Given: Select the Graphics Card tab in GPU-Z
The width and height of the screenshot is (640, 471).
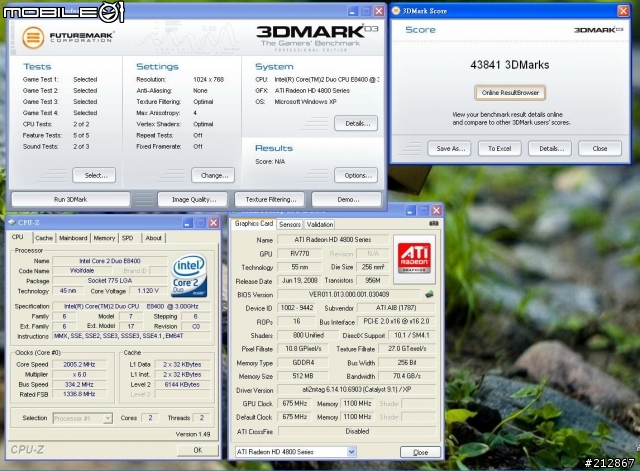Looking at the screenshot, I should [x=253, y=224].
